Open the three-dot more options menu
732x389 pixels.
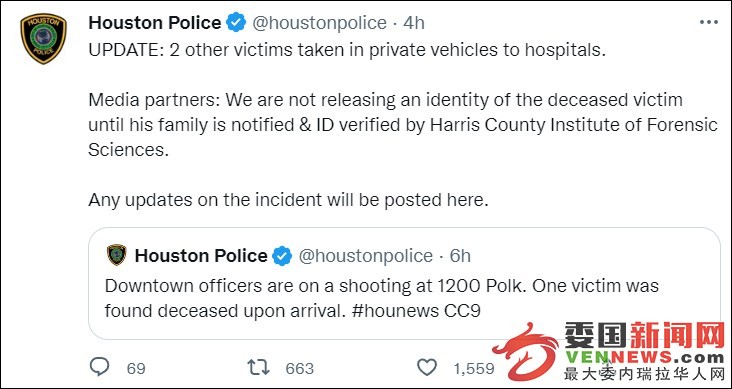tap(709, 22)
